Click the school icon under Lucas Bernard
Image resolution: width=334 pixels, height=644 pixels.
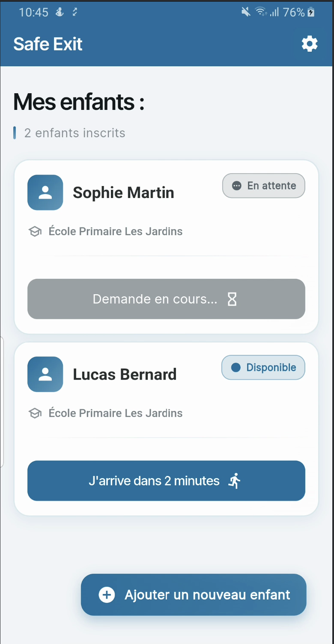point(35,414)
